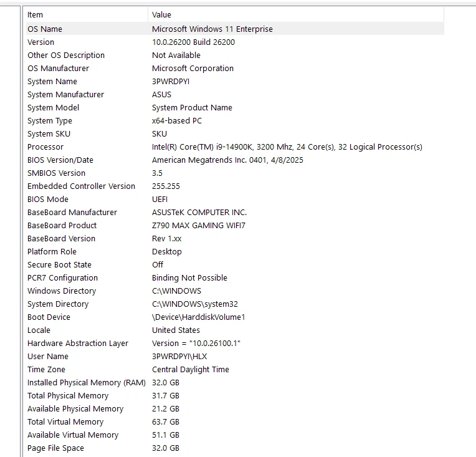
Task: Click the 21.2 GB value
Action: [x=166, y=409]
